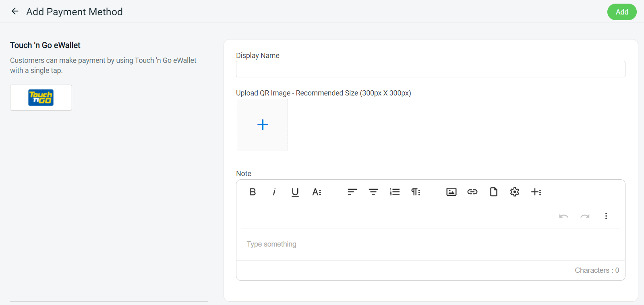644x305 pixels.
Task: Insert an image into the note
Action: pos(451,192)
